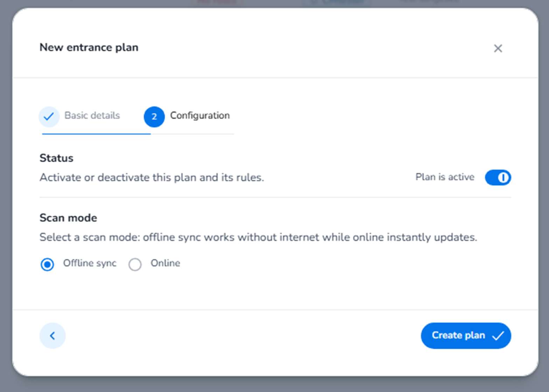The width and height of the screenshot is (549, 392).
Task: Click the Online scan mode label
Action: (165, 263)
